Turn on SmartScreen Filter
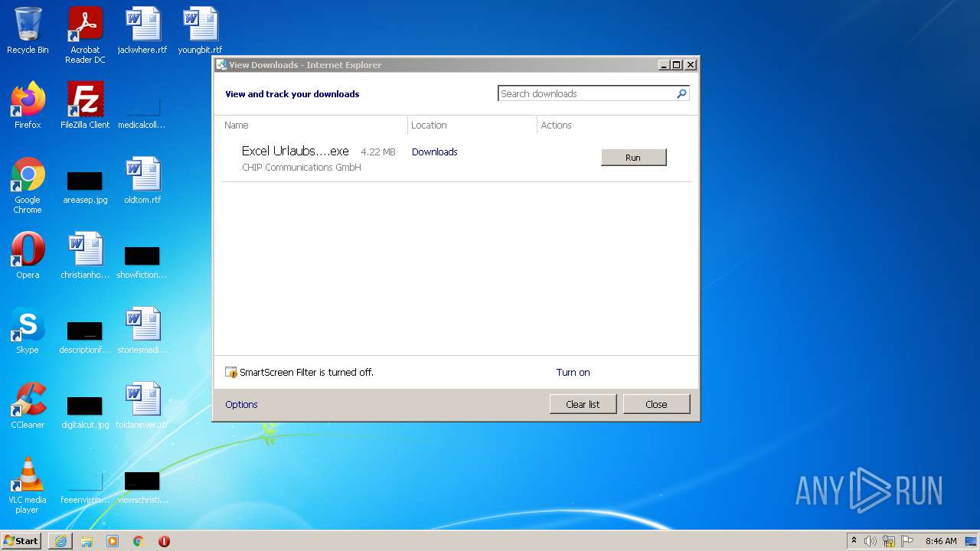 573,372
